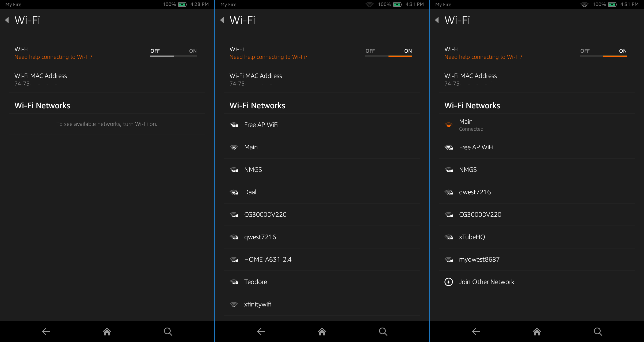Choose the xTubeHQ network
Image resolution: width=644 pixels, height=342 pixels.
pos(472,237)
